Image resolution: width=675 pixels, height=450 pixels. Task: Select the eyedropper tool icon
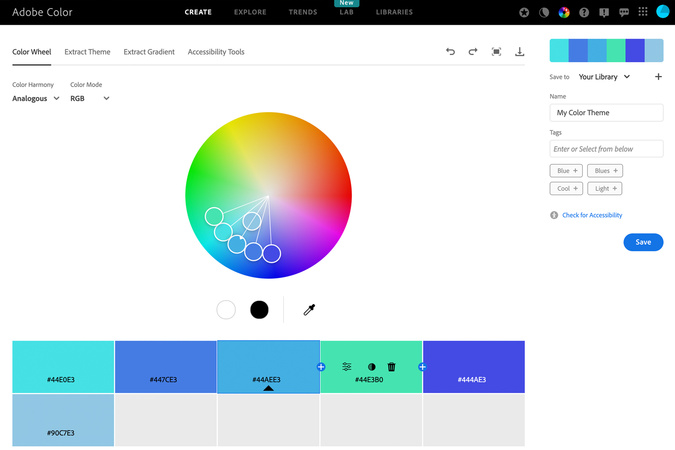tap(309, 310)
